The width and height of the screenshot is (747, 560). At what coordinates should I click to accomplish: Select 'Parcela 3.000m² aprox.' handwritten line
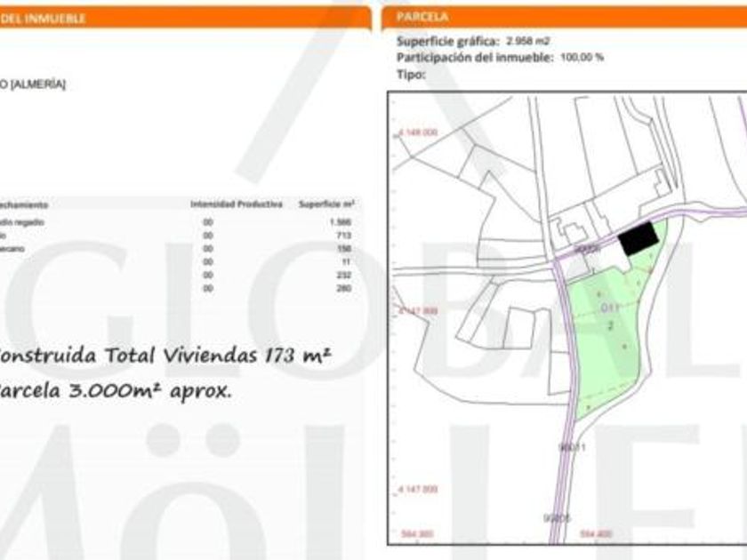[115, 391]
